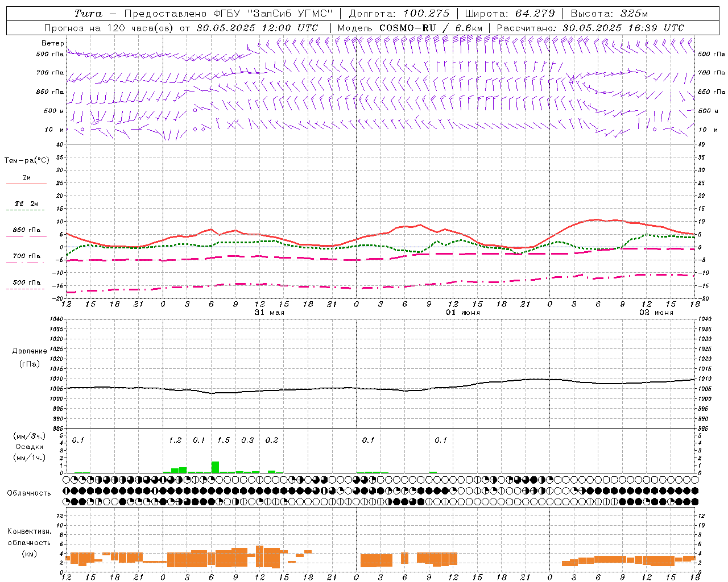Click the "Прогноз на 120 часа(ов)" text
Viewport: 728px width, 582px height.
(x=109, y=28)
